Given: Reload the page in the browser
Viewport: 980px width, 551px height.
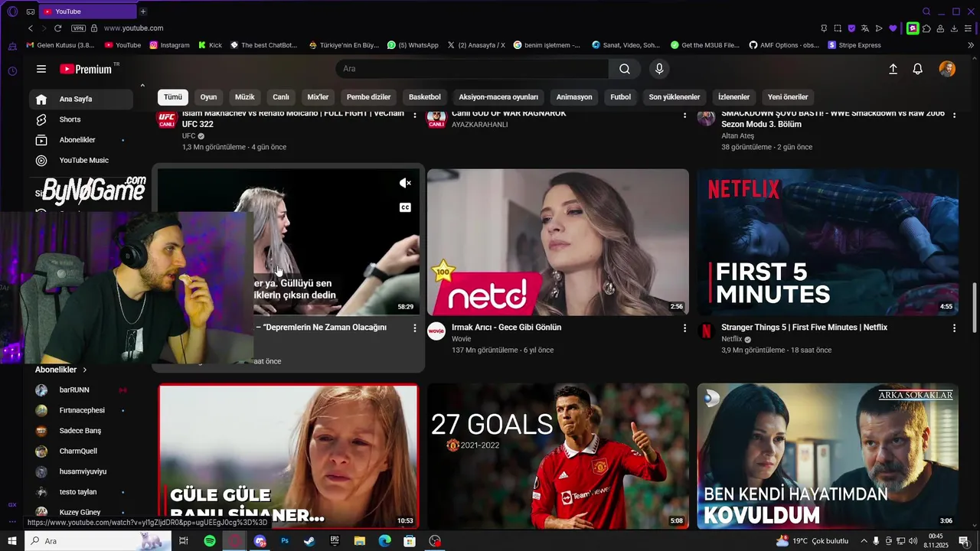Looking at the screenshot, I should tap(57, 28).
